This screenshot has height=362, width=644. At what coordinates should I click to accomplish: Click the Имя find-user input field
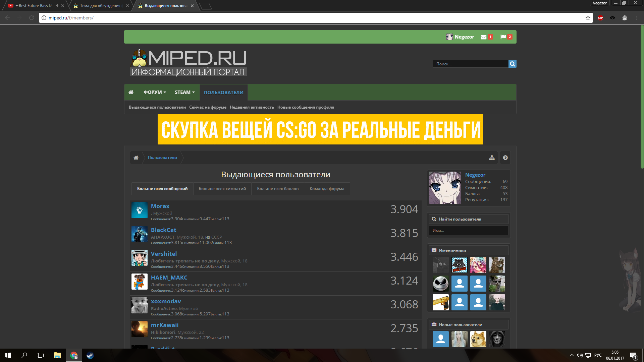[469, 231]
